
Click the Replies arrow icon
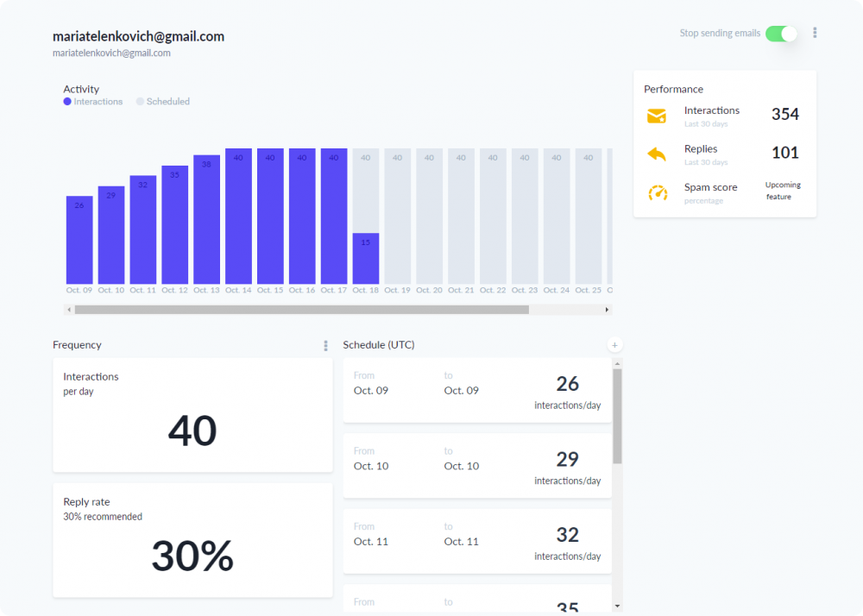(657, 154)
